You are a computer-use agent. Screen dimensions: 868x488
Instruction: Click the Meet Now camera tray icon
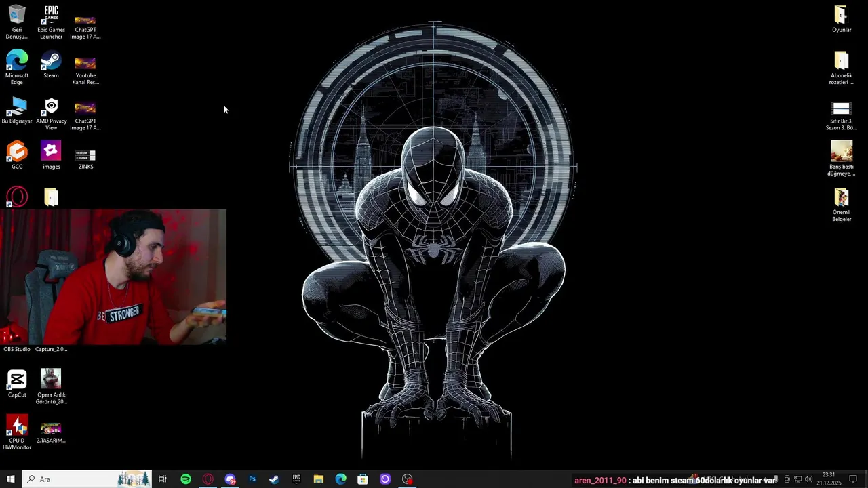point(787,479)
